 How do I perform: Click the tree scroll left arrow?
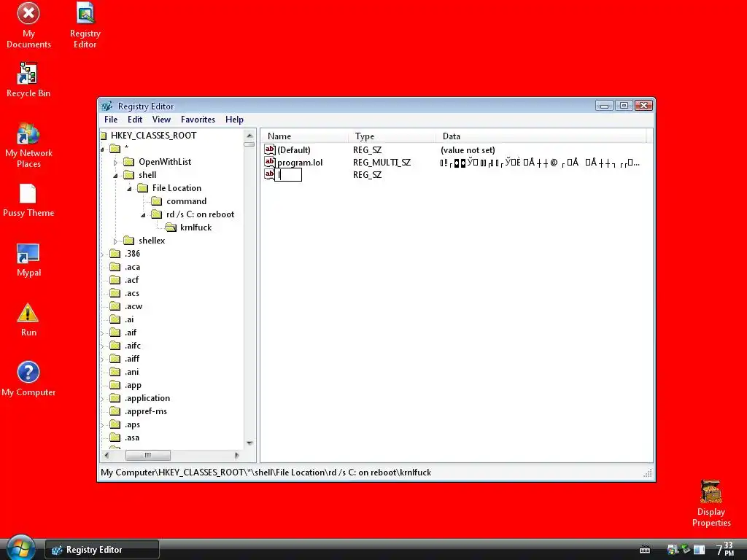click(107, 455)
